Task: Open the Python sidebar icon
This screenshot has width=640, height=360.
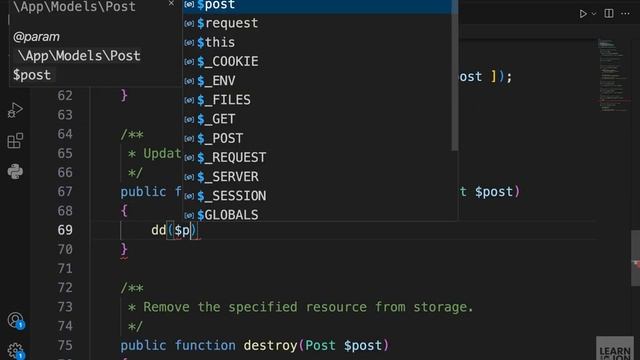Action: tap(15, 171)
